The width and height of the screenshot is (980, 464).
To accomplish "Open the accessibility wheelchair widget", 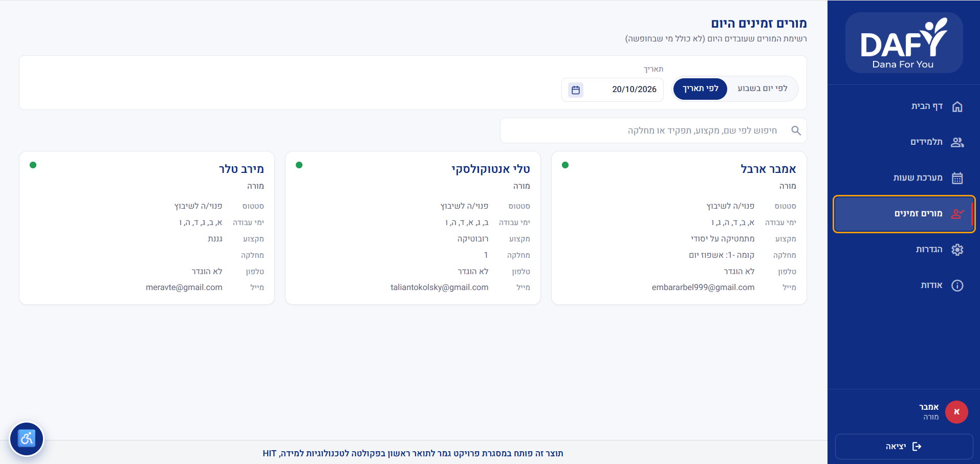I will [x=27, y=438].
